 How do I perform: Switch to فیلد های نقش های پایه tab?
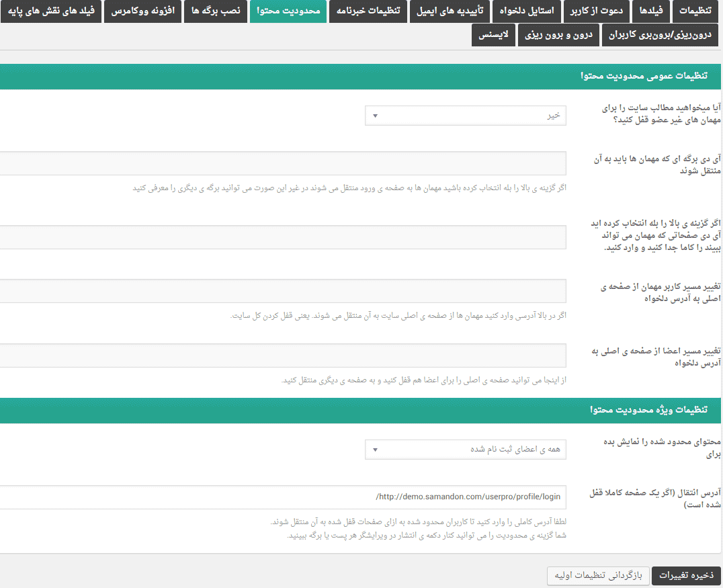pyautogui.click(x=51, y=11)
